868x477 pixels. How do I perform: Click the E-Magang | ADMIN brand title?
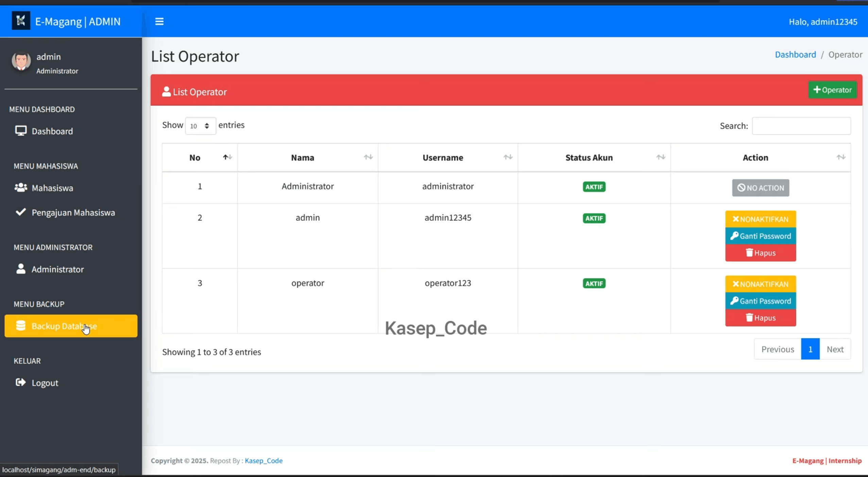coord(78,21)
